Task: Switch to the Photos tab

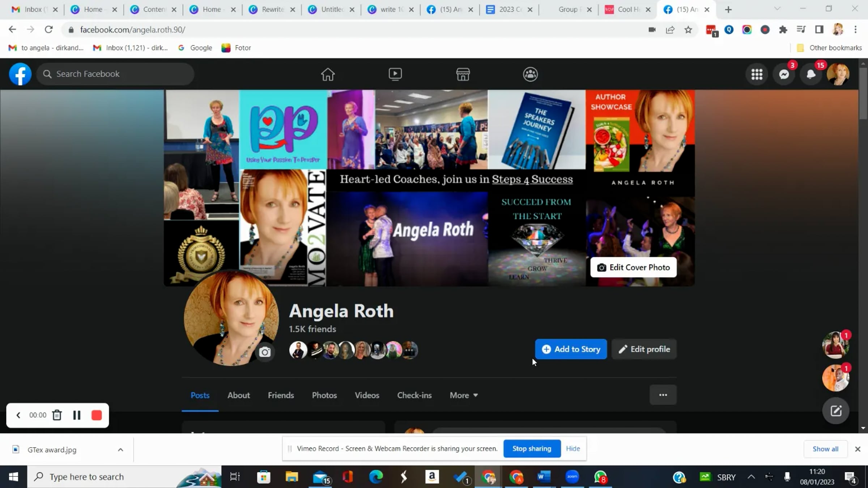Action: tap(324, 395)
